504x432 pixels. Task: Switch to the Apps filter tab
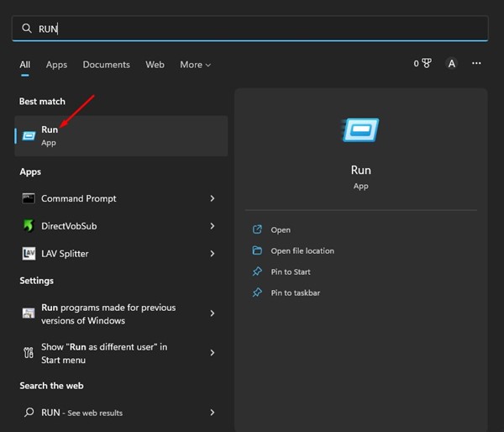tap(56, 65)
